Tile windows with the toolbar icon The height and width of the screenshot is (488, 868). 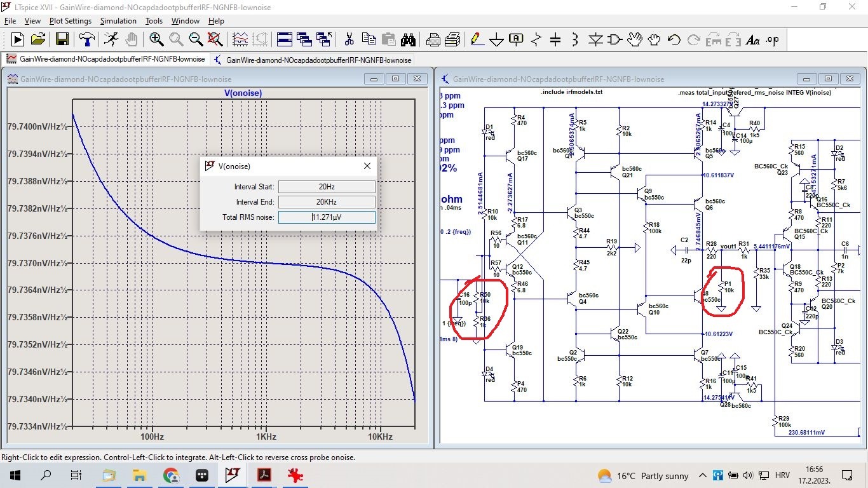[284, 40]
